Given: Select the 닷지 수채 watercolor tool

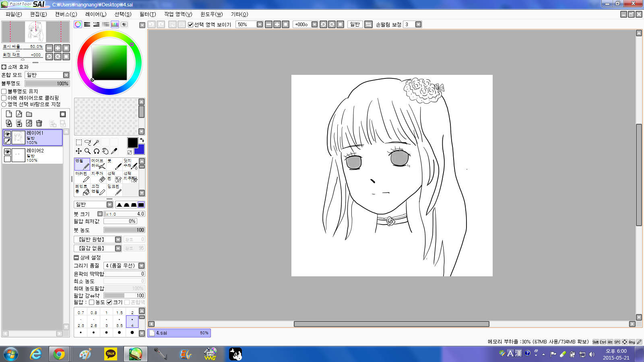Looking at the screenshot, I should click(130, 164).
